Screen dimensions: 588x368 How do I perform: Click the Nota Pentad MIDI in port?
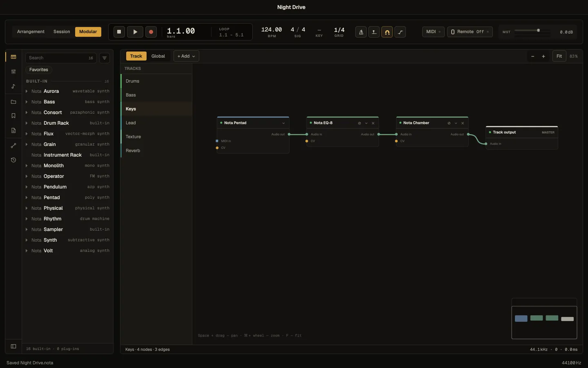tap(217, 141)
